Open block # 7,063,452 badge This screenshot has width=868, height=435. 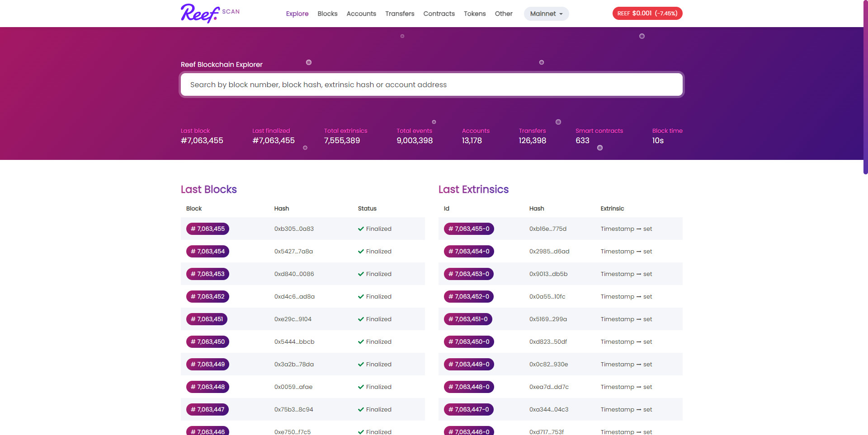click(x=208, y=297)
